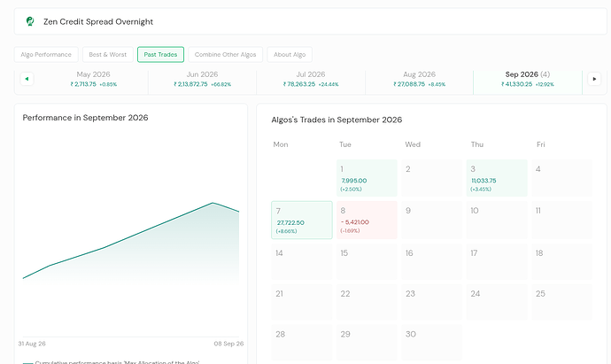Click calendar day 25
The image size is (611, 364).
click(562, 302)
